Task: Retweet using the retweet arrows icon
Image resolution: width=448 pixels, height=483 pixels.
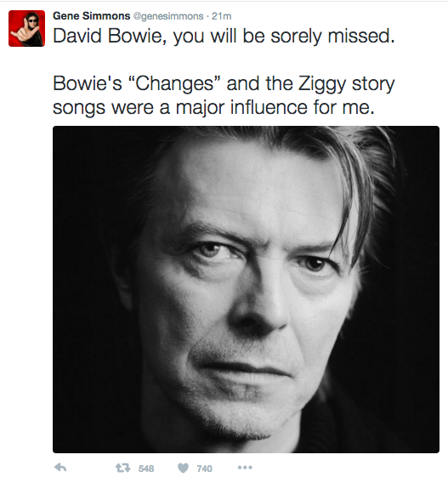Action: click(122, 469)
